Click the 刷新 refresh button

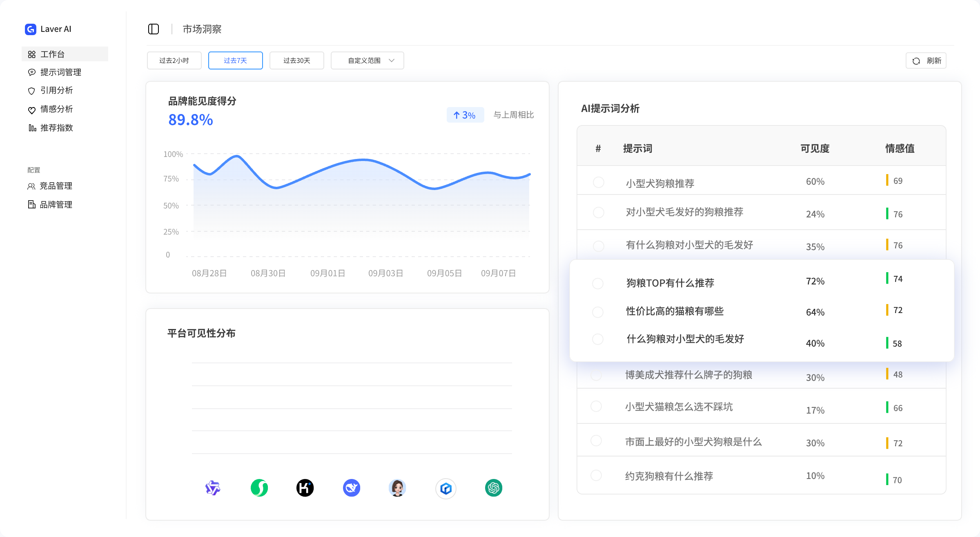(x=926, y=61)
